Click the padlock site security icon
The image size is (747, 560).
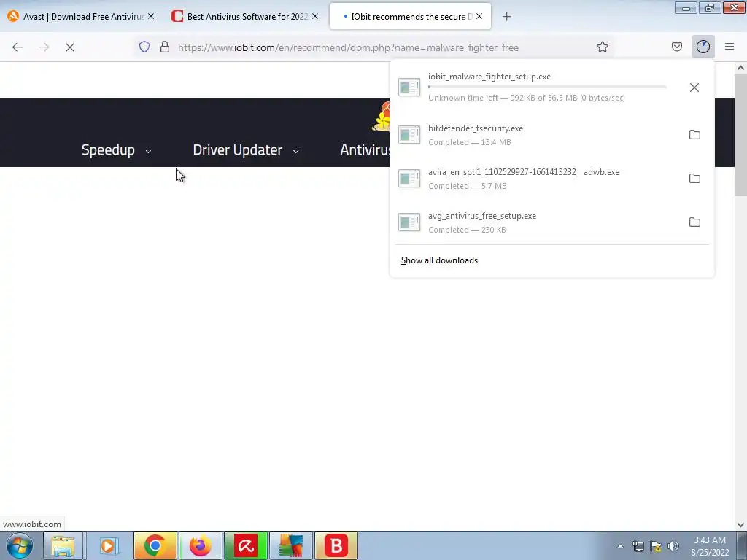(165, 47)
